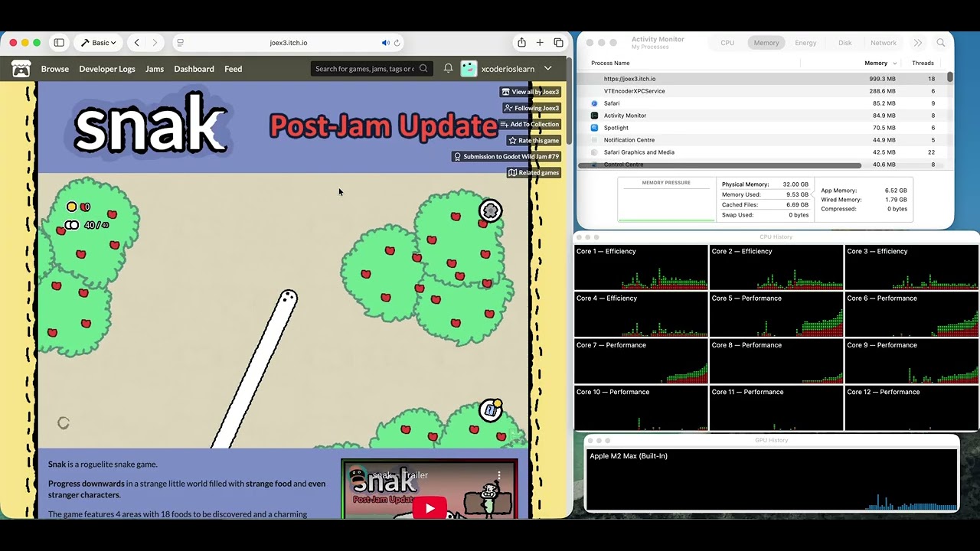Screen dimensions: 980x551
Task: Switch to Energy tab in Activity Monitor
Action: [x=805, y=43]
